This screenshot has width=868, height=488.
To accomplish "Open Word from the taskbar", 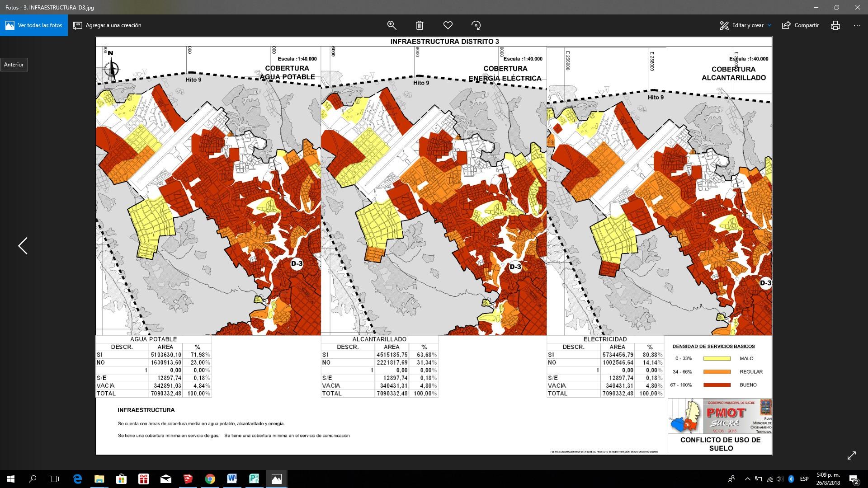I will click(232, 479).
